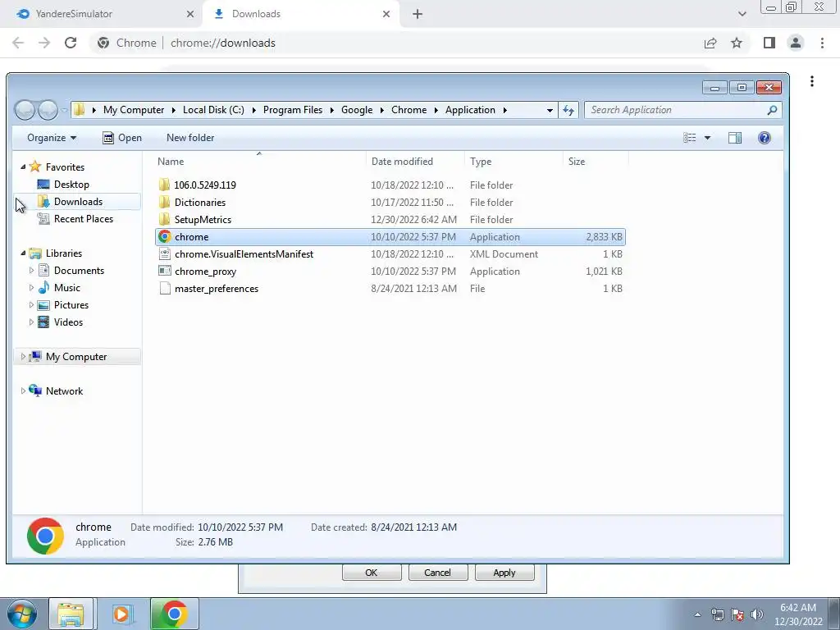This screenshot has height=630, width=840.
Task: Click the Cancel button
Action: (x=438, y=572)
